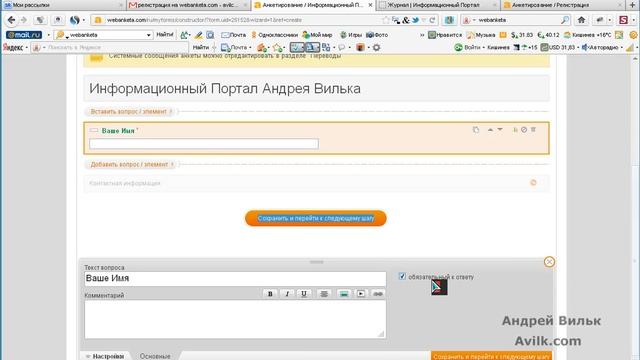Click 'Нравится' on Mail.ru toolbar

coord(445,35)
